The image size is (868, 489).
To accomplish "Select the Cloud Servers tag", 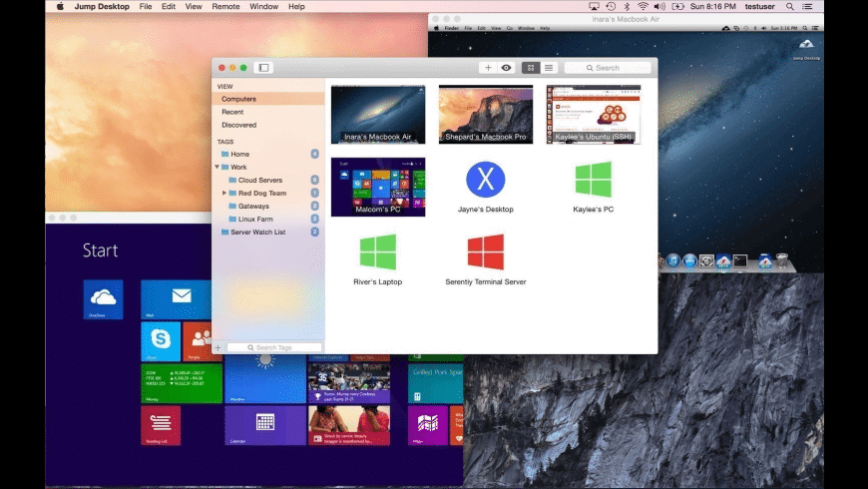I will point(260,180).
